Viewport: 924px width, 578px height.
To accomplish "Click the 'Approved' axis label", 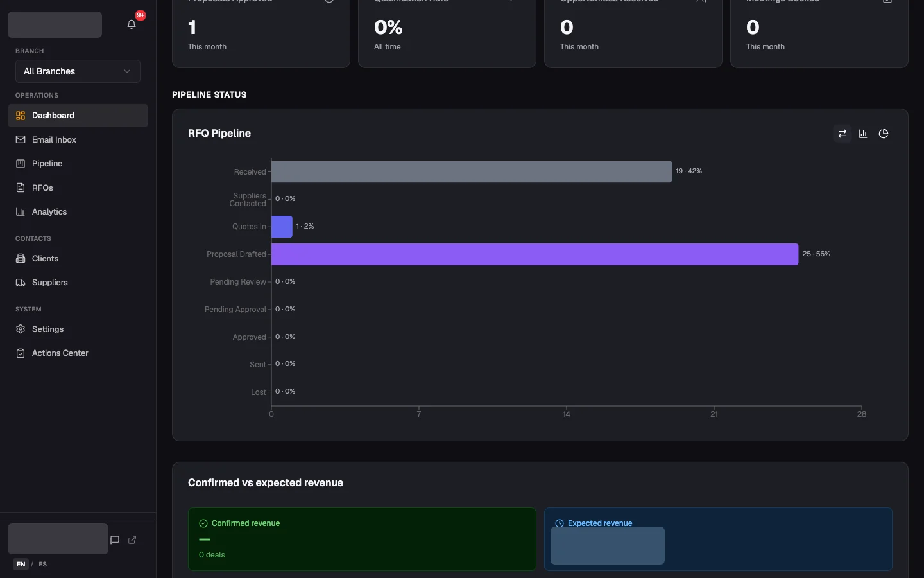I will pos(250,337).
